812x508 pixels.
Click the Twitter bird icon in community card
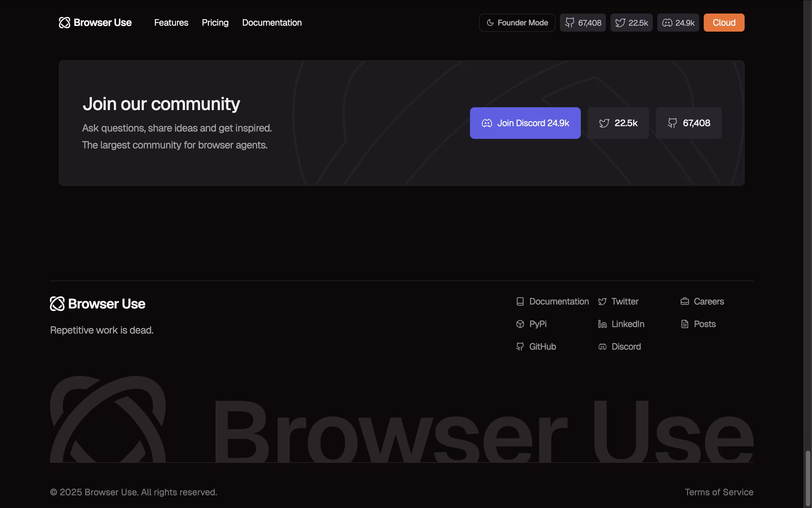click(604, 123)
